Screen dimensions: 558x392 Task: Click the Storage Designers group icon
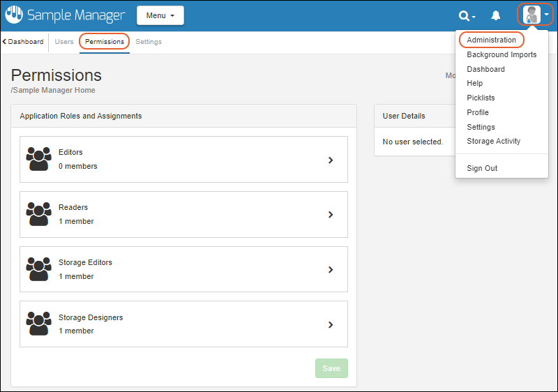[38, 324]
